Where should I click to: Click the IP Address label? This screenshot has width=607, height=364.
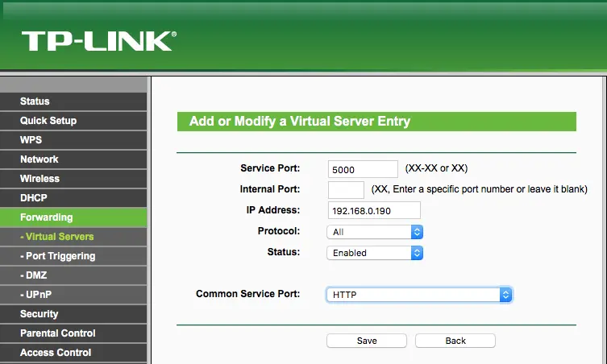click(x=273, y=210)
